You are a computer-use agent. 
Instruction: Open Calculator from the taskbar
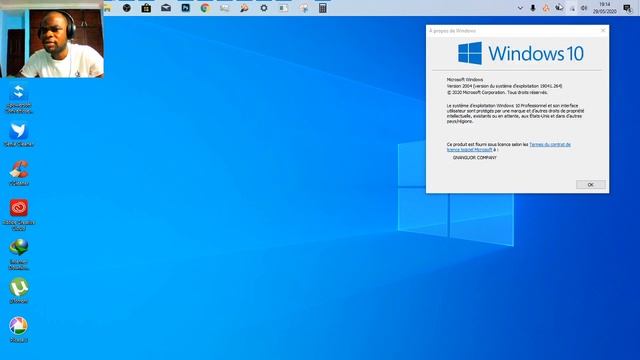322,8
